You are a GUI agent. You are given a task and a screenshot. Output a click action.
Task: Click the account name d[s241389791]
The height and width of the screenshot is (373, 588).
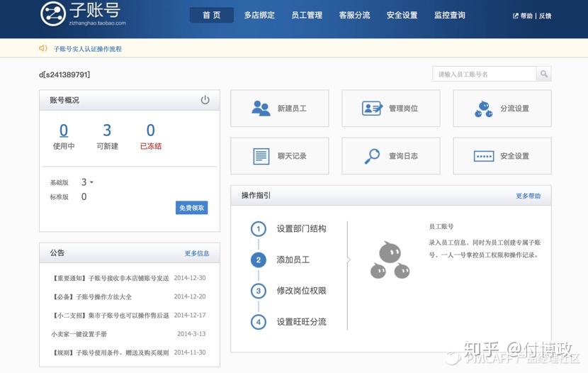coord(64,74)
